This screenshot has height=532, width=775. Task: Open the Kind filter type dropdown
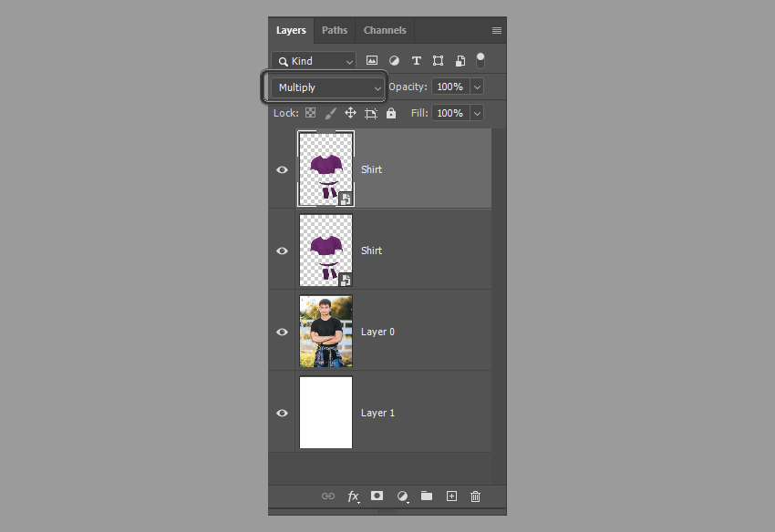point(314,61)
